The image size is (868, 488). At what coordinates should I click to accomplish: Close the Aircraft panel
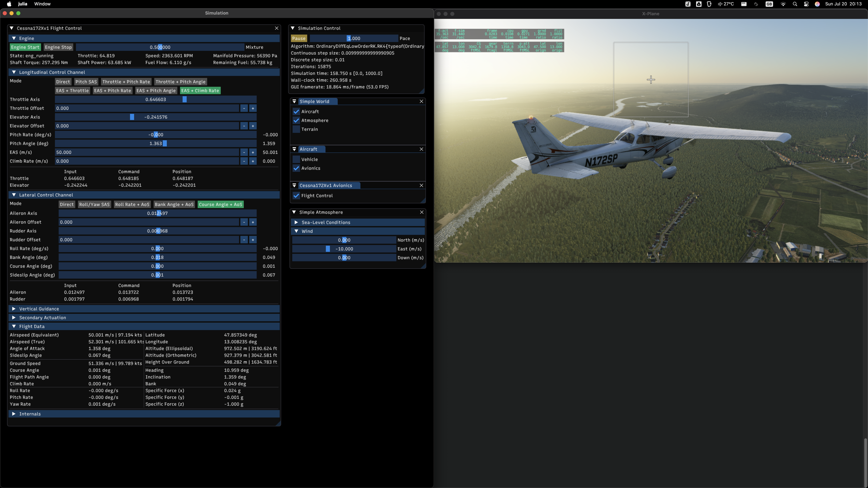click(x=421, y=149)
